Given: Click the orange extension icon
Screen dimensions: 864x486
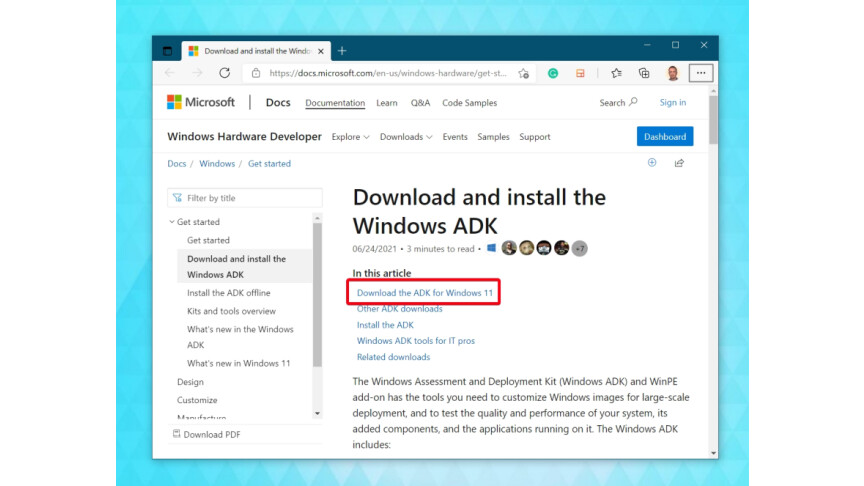Looking at the screenshot, I should tap(580, 73).
